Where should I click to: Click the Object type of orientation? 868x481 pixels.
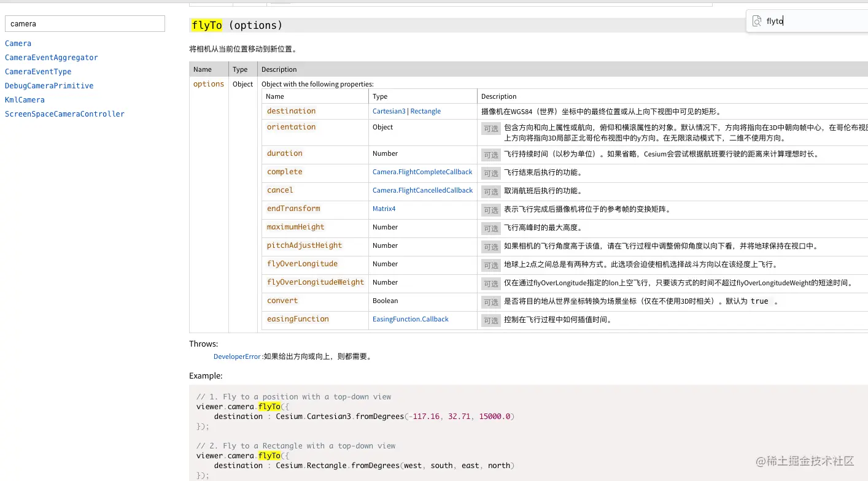383,127
